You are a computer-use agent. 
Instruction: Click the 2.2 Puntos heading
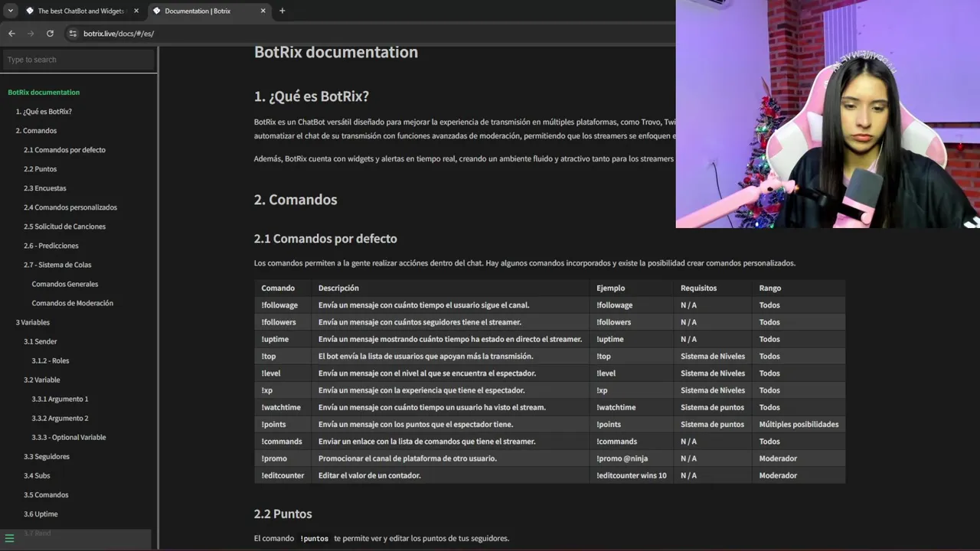pos(283,514)
